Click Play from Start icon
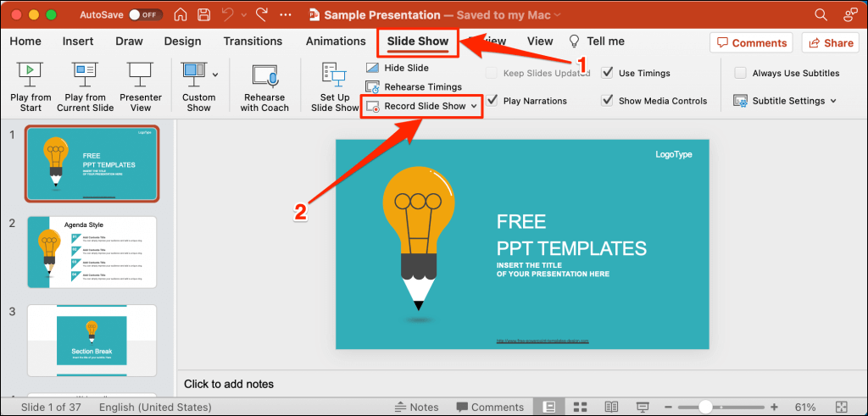 click(x=31, y=75)
